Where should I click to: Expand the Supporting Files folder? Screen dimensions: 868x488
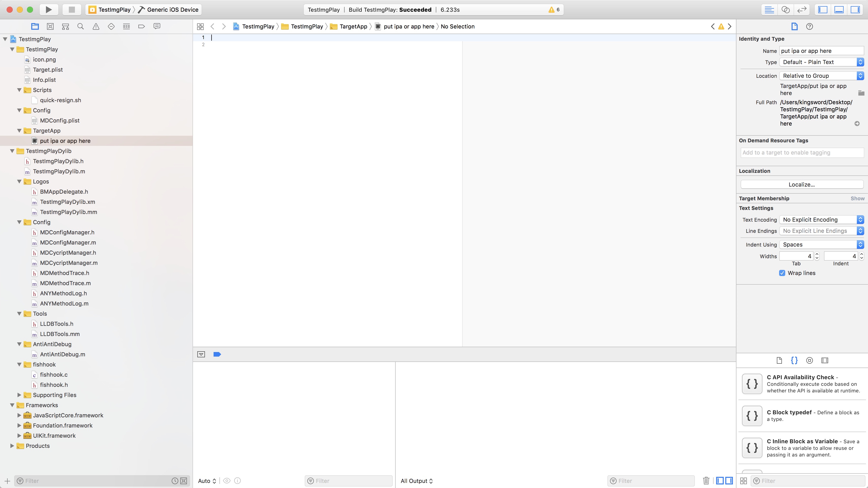pyautogui.click(x=19, y=395)
